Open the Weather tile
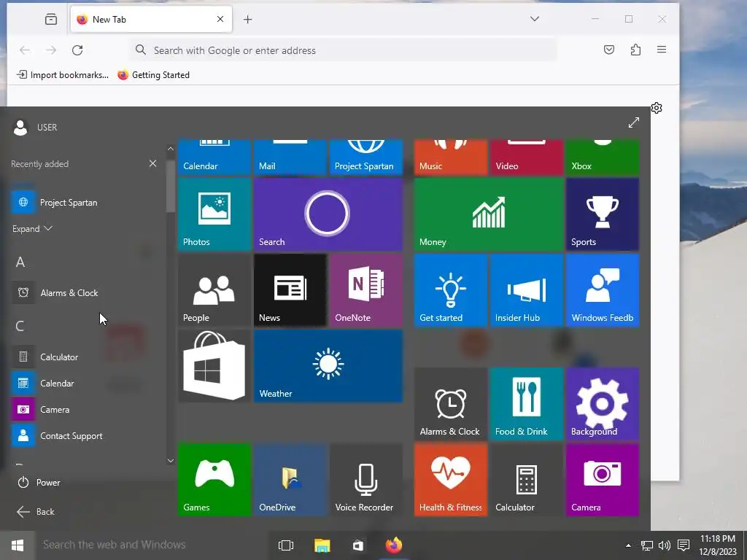 [328, 366]
